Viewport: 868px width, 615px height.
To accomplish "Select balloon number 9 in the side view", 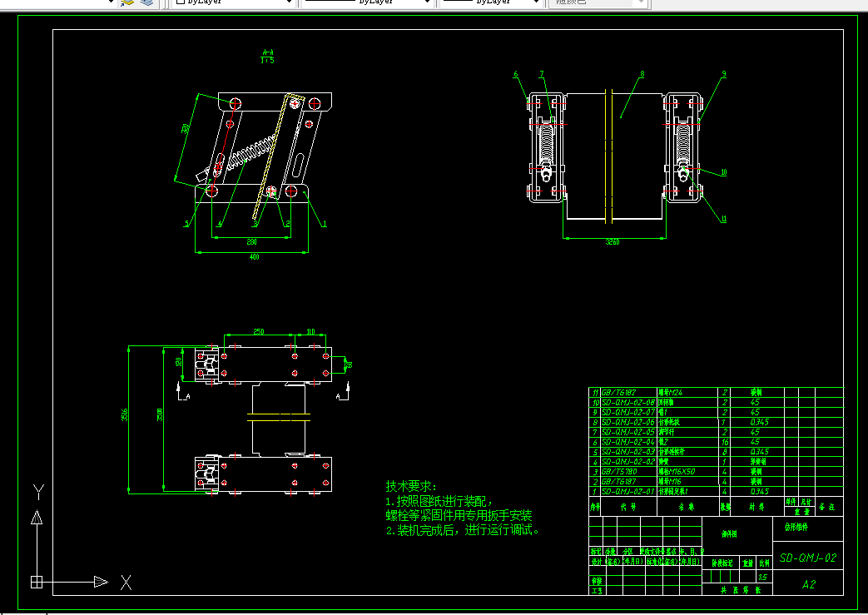I will point(723,73).
